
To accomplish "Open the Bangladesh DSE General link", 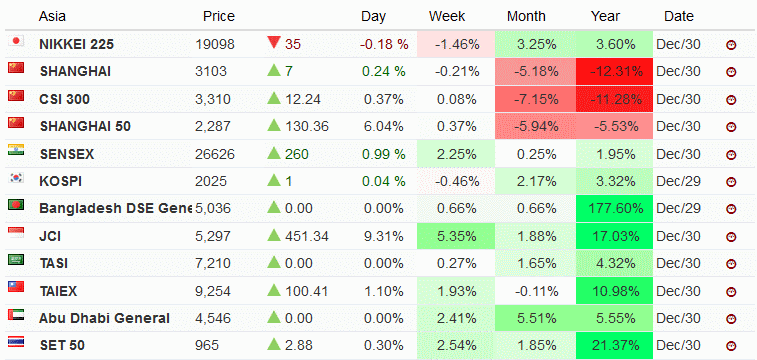I will point(115,208).
